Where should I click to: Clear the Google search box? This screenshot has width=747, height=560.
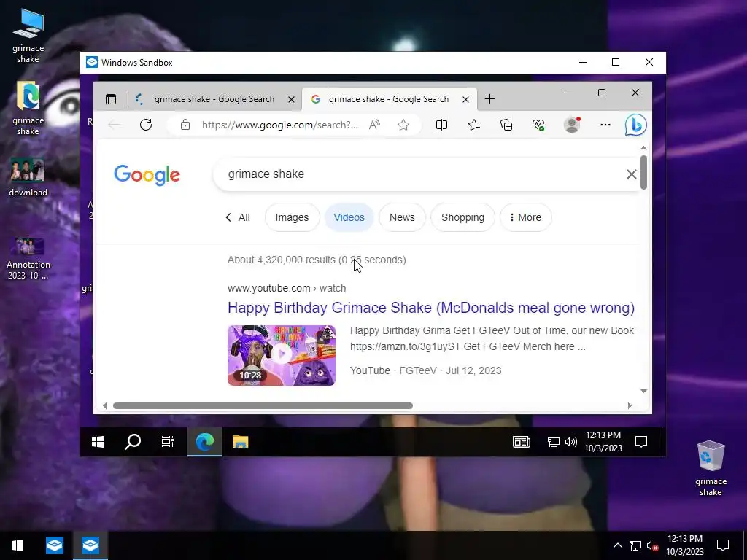click(631, 174)
